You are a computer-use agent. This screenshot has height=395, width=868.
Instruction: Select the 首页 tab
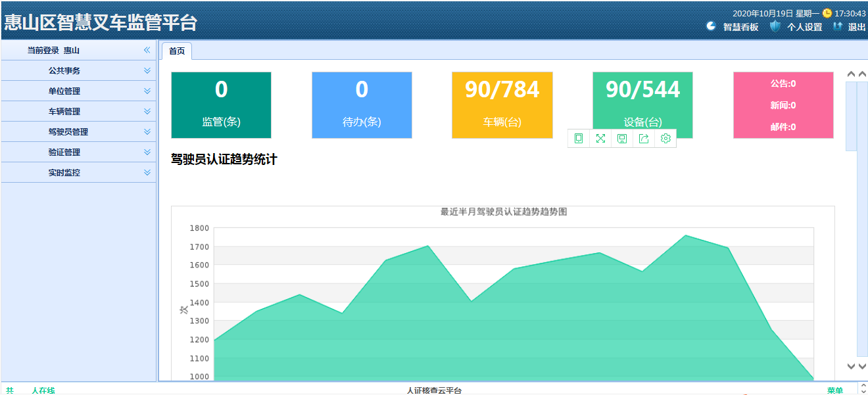coord(176,51)
